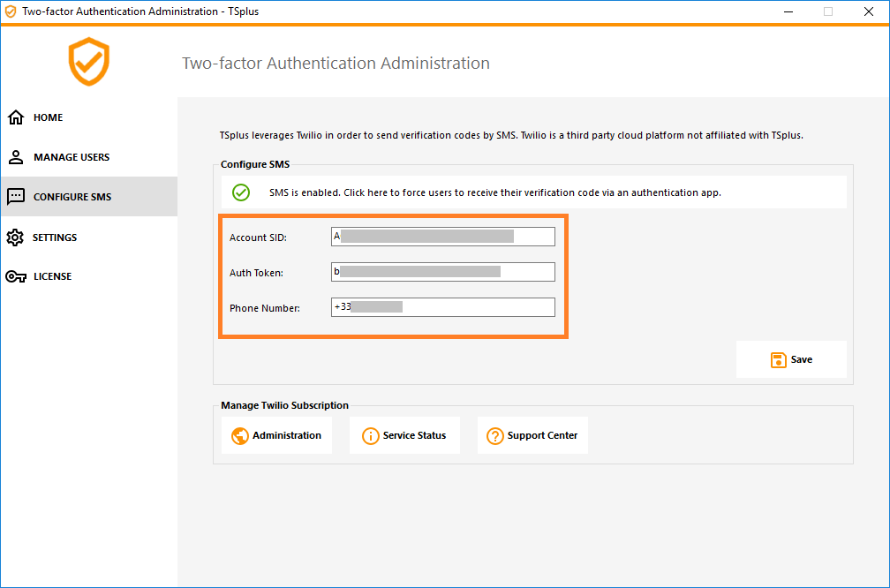890x588 pixels.
Task: Select the Phone Number text box
Action: tap(441, 306)
